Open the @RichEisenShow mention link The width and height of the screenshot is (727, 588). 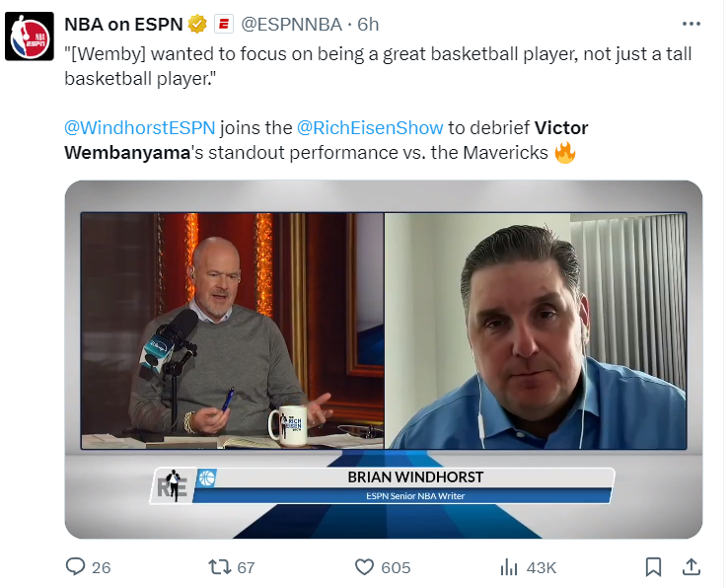[370, 128]
